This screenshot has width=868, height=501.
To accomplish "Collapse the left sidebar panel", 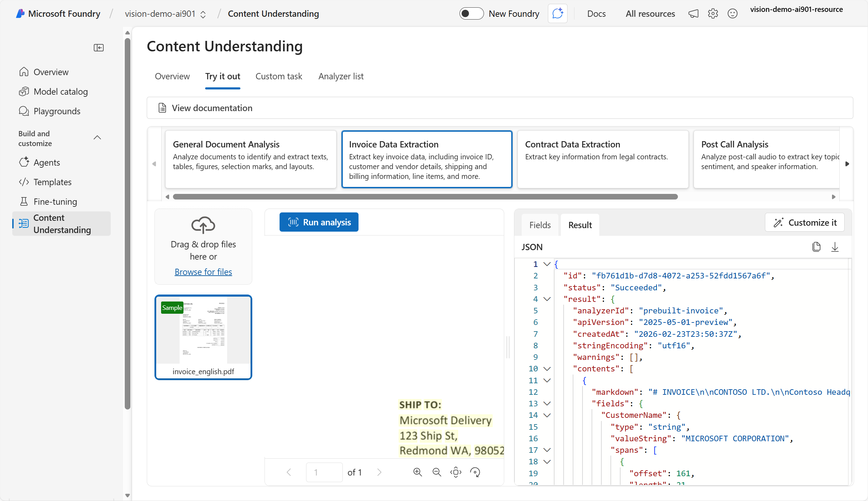I will (x=99, y=48).
